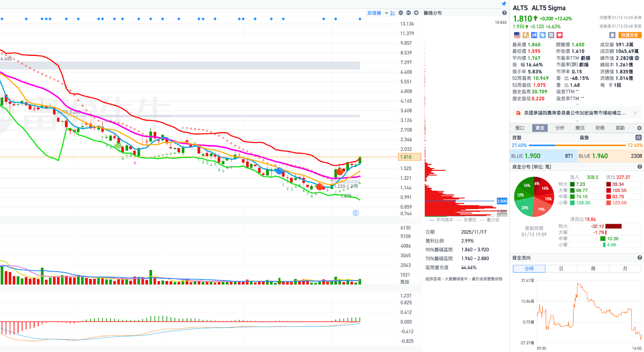
Task: Click the buy/sell ratio bar between 27.40% and 72.60%
Action: click(x=577, y=145)
